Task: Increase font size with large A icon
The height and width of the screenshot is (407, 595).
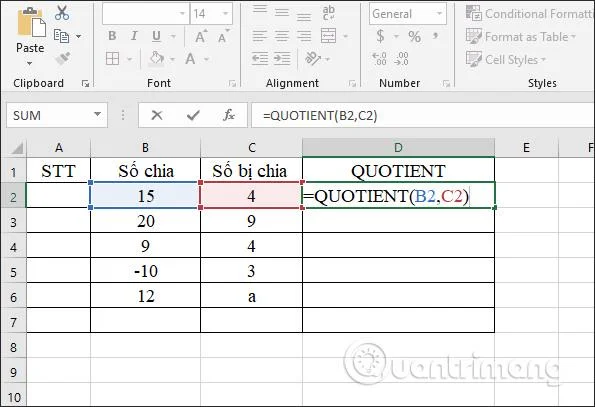Action: [201, 36]
